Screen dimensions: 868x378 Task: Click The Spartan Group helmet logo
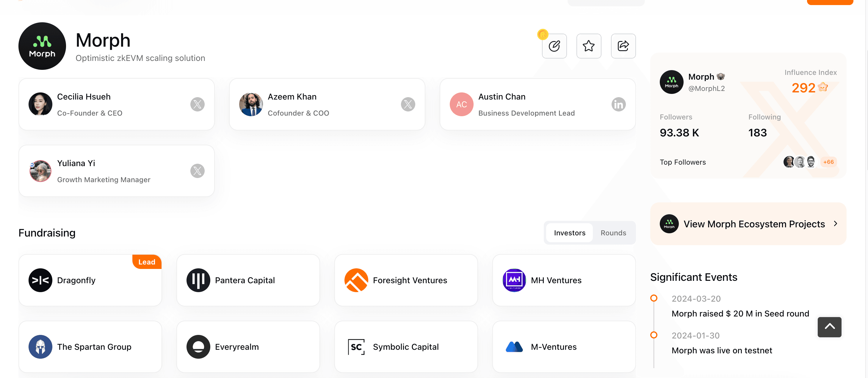[x=40, y=347]
